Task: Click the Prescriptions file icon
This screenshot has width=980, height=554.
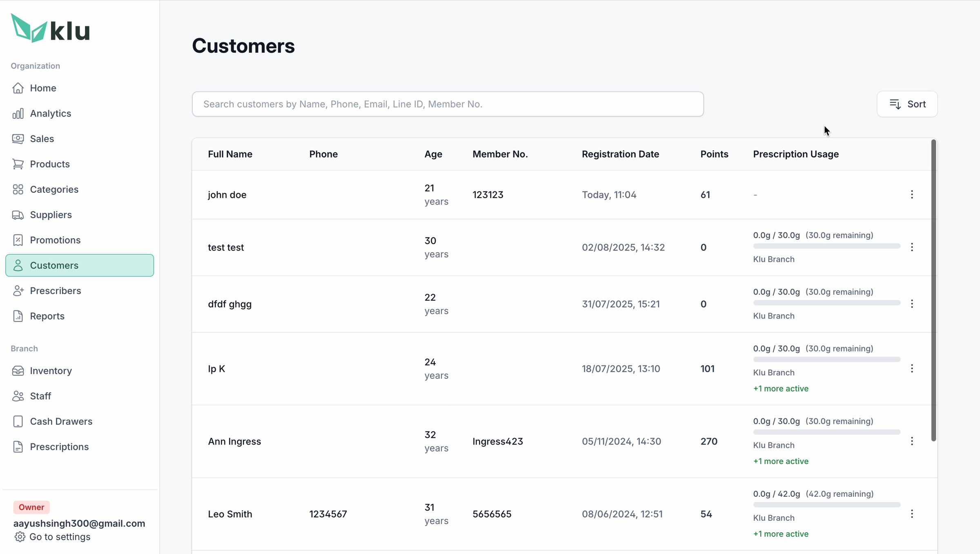Action: tap(18, 447)
